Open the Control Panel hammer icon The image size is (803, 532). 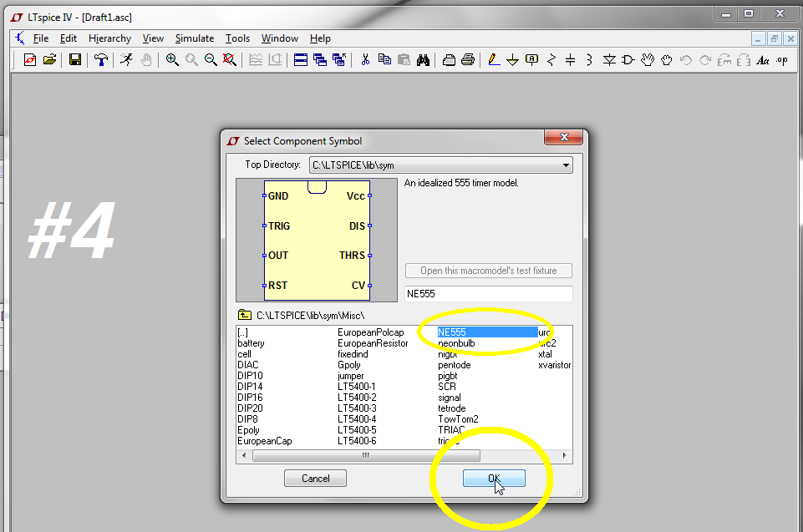point(101,60)
